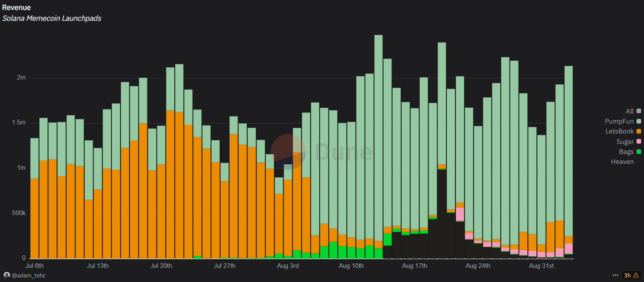
Task: Click the 500k y-axis label
Action: pyautogui.click(x=19, y=213)
